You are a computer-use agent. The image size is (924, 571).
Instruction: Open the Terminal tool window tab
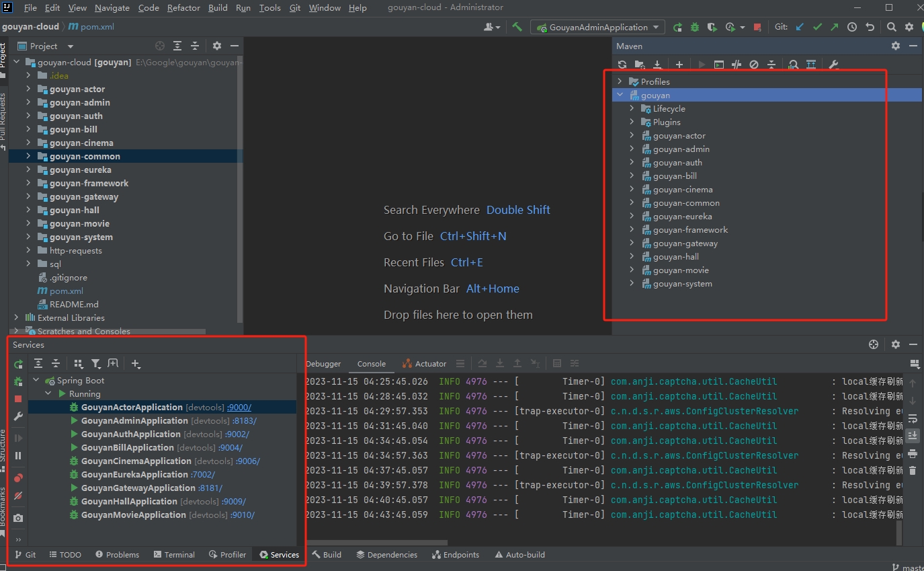click(x=174, y=555)
